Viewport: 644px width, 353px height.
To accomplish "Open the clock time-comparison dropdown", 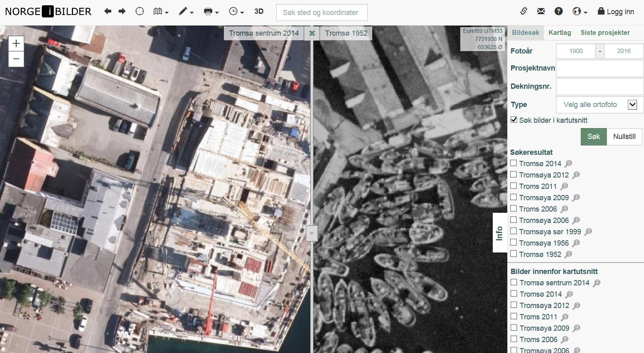I will point(236,12).
